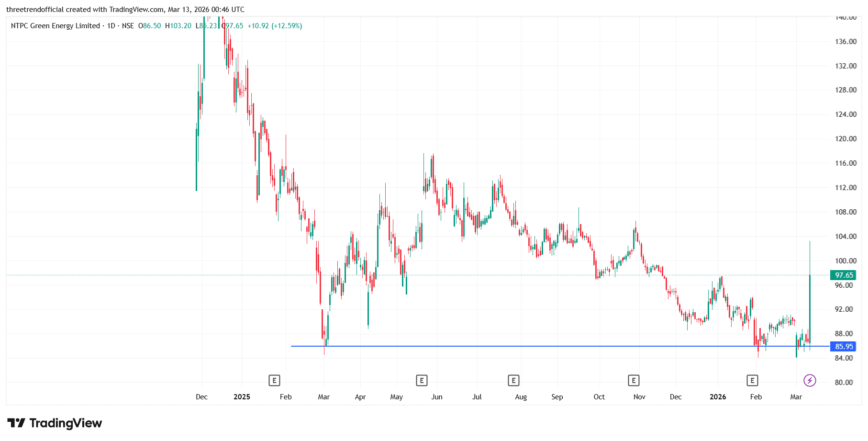Click the purple lightning event icon
Screen dimensions: 868x441
pyautogui.click(x=810, y=381)
